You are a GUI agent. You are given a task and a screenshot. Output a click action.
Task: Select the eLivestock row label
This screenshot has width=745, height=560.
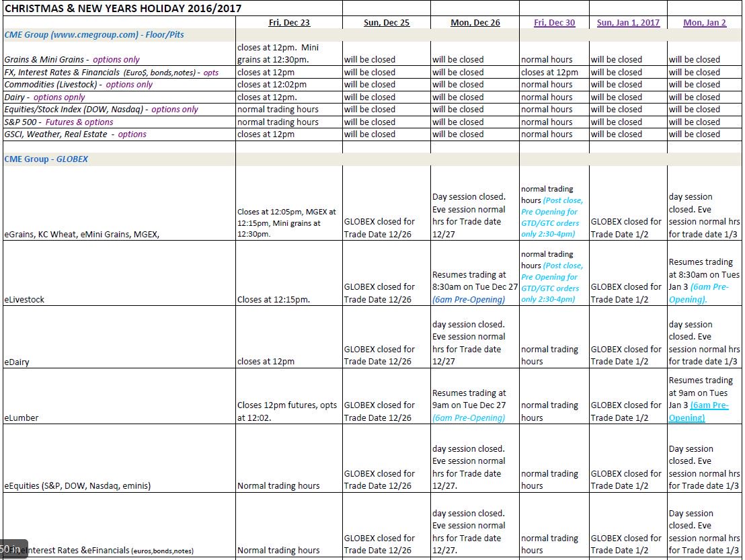[24, 300]
